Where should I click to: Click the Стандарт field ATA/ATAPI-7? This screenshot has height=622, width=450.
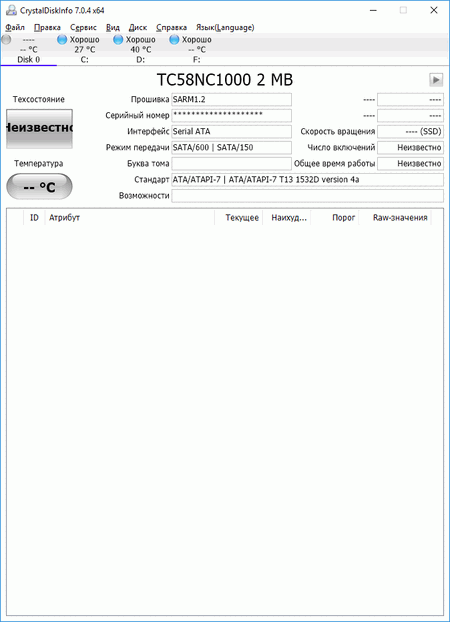pos(308,179)
